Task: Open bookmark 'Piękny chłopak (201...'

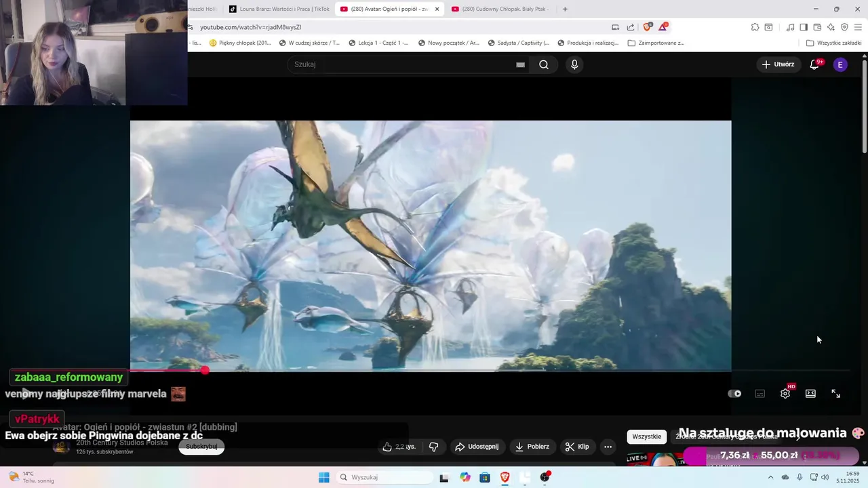Action: tap(240, 43)
